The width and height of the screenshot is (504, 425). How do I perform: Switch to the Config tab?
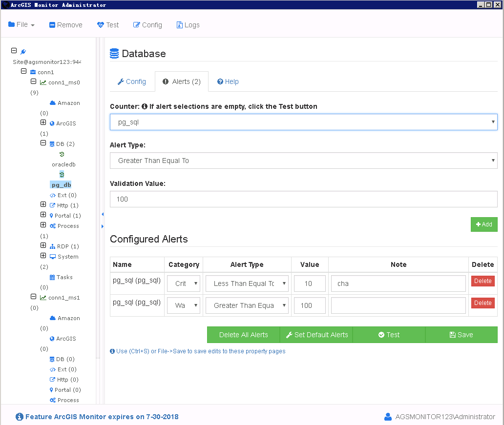132,81
